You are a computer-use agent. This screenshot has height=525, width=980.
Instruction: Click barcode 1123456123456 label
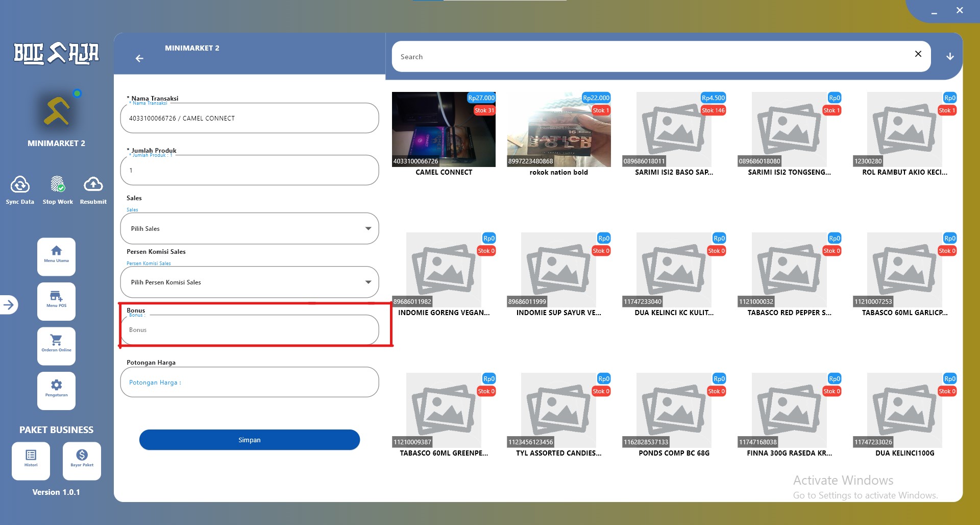(530, 442)
